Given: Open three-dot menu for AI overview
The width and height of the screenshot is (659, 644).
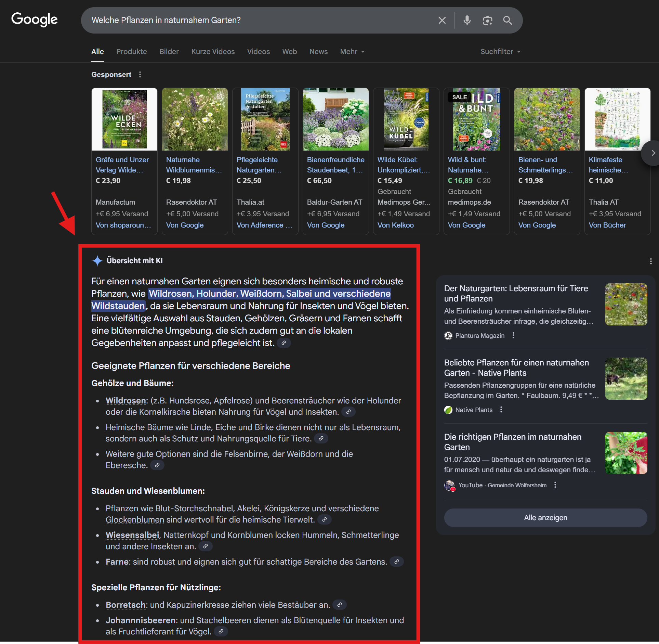Looking at the screenshot, I should click(650, 261).
